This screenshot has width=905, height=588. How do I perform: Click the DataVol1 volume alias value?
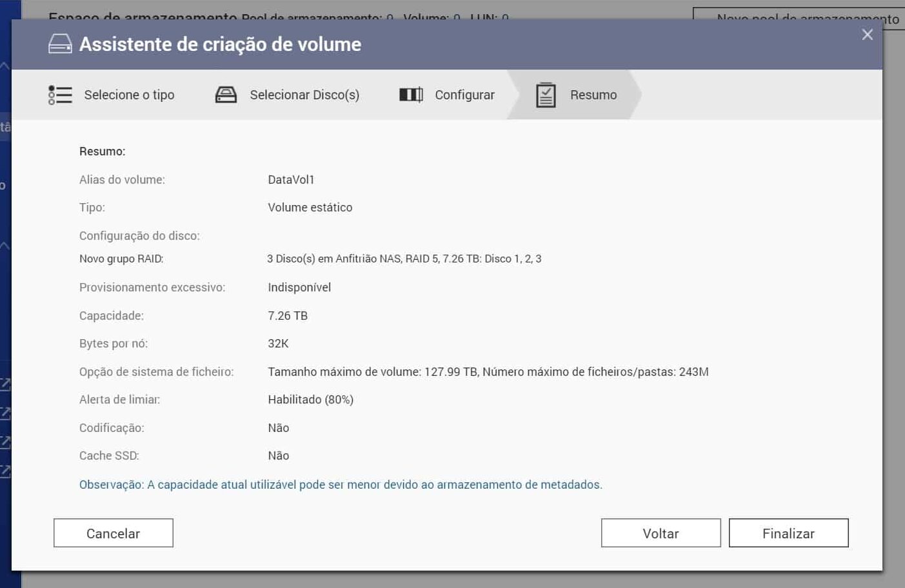click(291, 180)
